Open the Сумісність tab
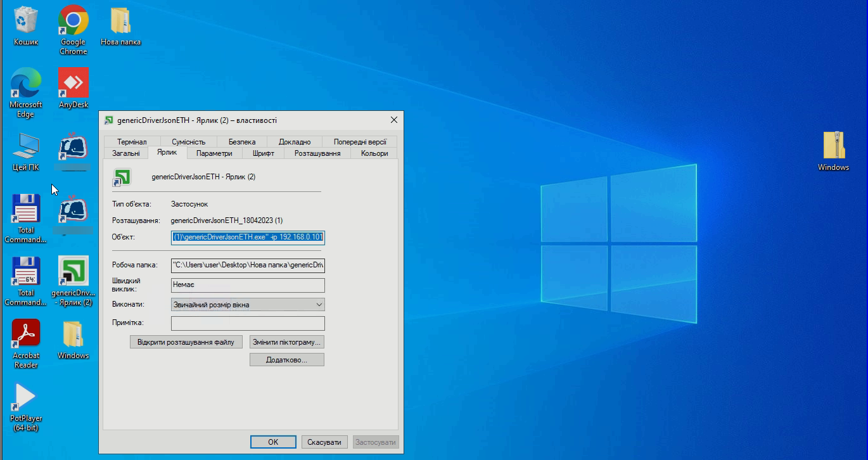Viewport: 868px width, 460px height. click(188, 142)
